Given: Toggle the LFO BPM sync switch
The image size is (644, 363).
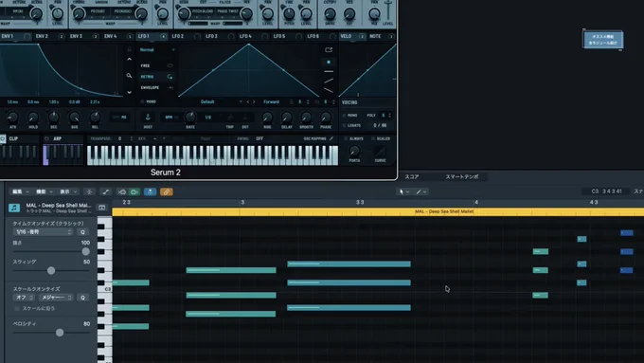Looking at the screenshot, I should [171, 118].
